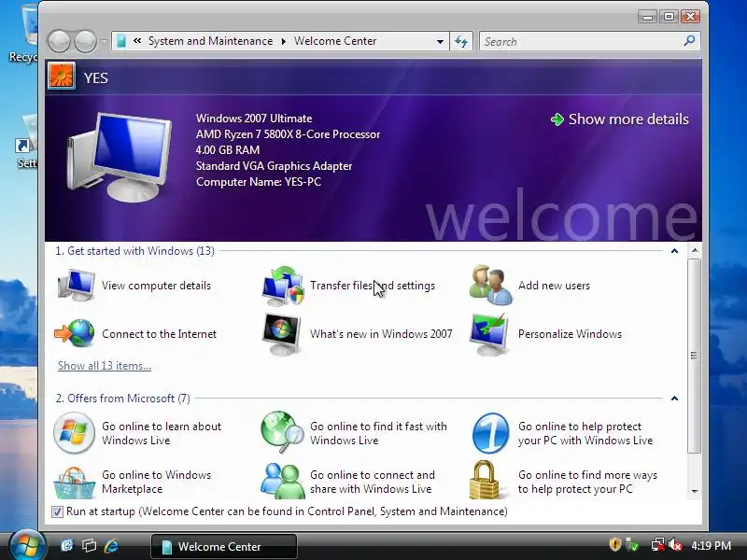Viewport: 747px width, 560px height.
Task: Open the Add new users icon
Action: [491, 286]
